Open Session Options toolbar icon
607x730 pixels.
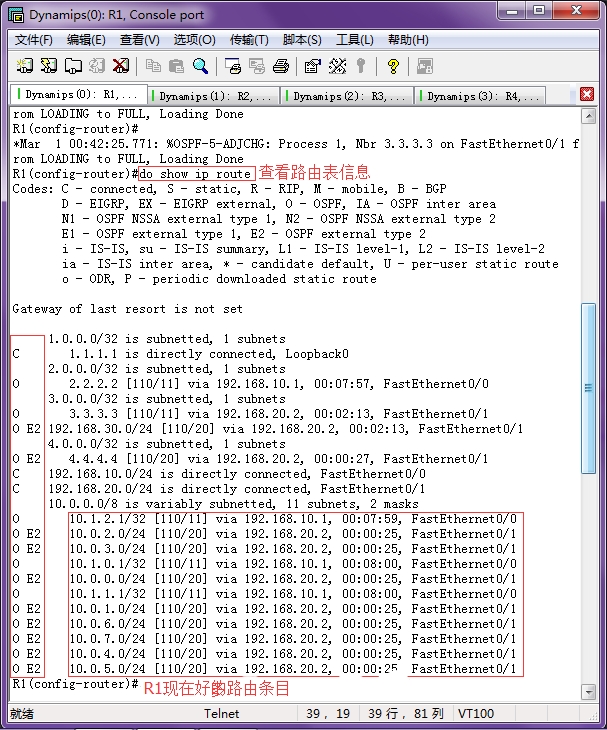click(313, 66)
